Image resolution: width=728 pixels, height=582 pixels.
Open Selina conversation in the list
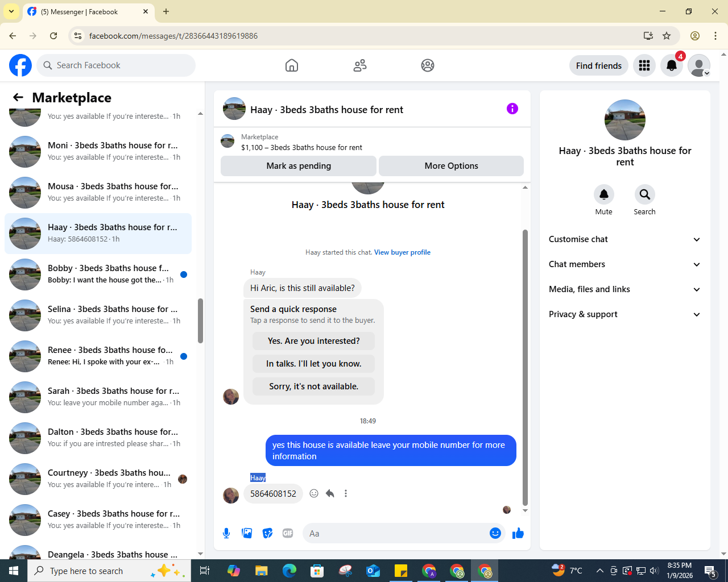98,315
